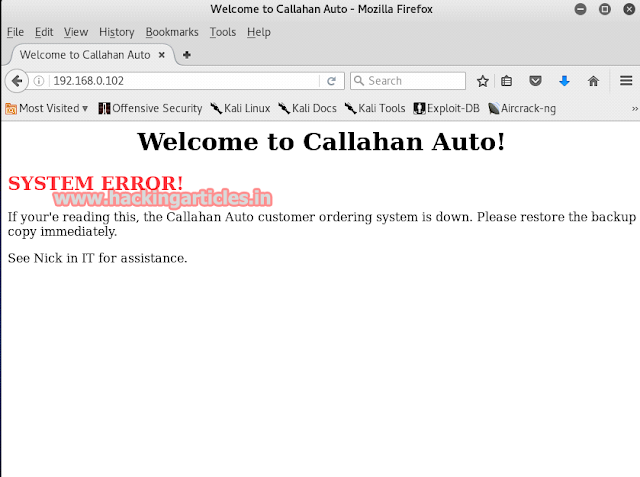640x477 pixels.
Task: Open the Kali Docs bookmark
Action: 307,108
